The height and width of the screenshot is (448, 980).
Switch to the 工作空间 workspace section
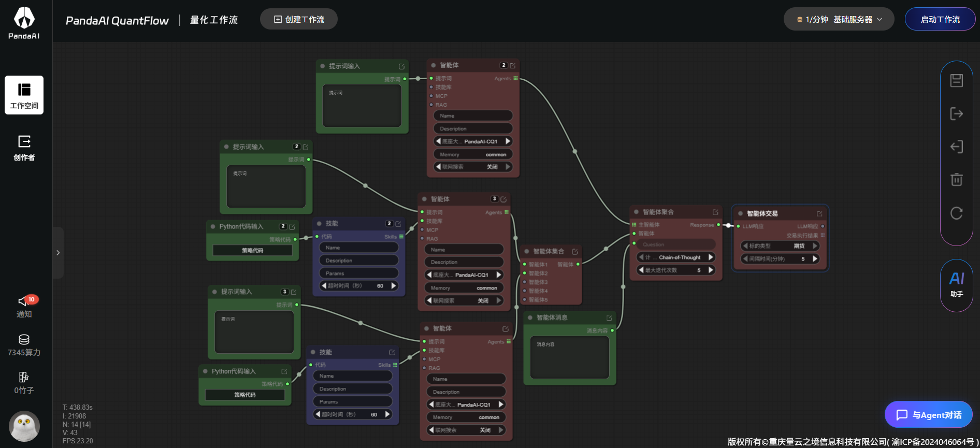point(24,95)
